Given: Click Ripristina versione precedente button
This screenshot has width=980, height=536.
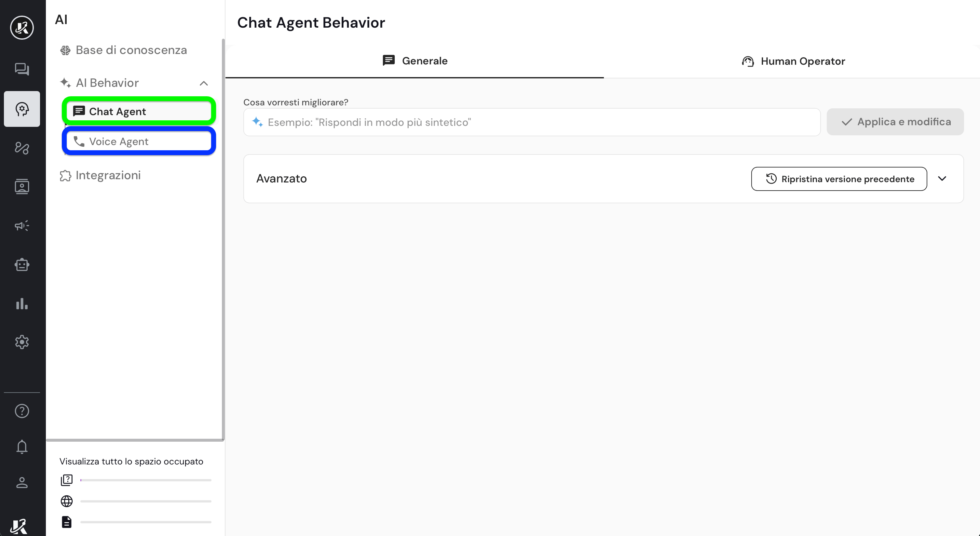Looking at the screenshot, I should tap(839, 179).
